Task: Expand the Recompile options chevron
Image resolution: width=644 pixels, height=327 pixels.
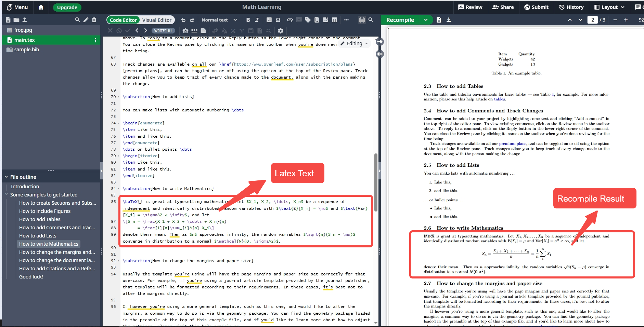Action: pos(425,19)
